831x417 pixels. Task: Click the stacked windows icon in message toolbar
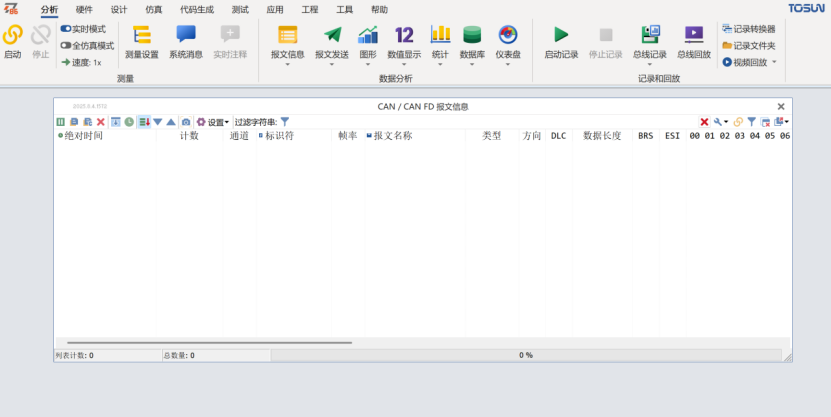tap(779, 122)
